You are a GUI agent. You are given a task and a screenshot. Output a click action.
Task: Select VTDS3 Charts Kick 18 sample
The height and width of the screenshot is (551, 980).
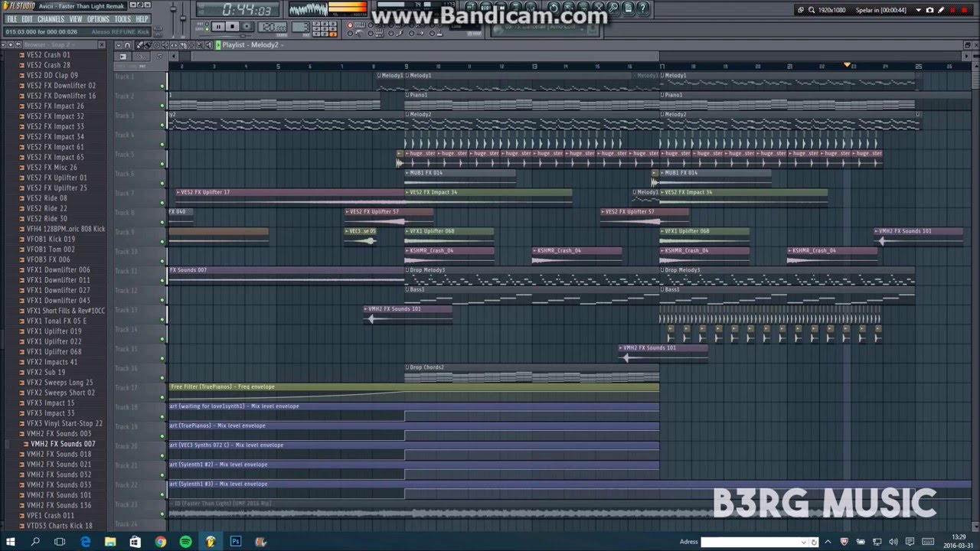(x=60, y=526)
